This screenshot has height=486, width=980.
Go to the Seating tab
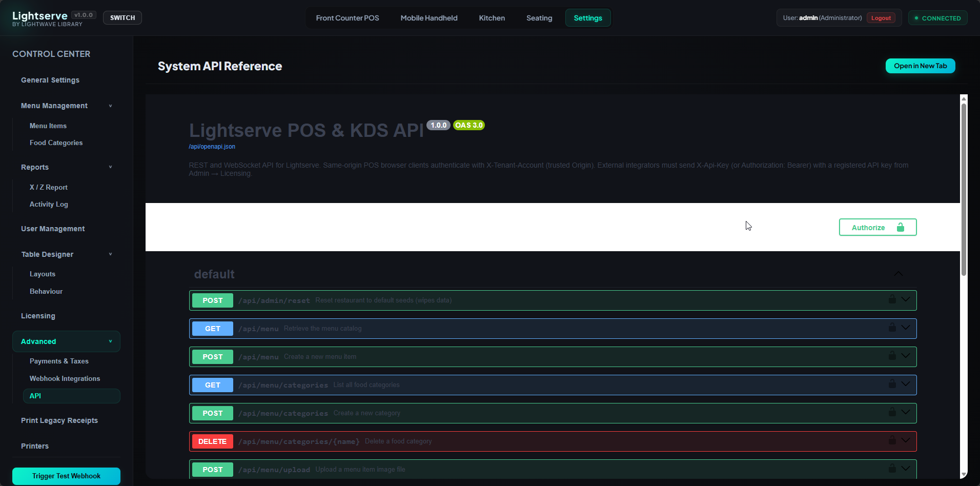[539, 18]
